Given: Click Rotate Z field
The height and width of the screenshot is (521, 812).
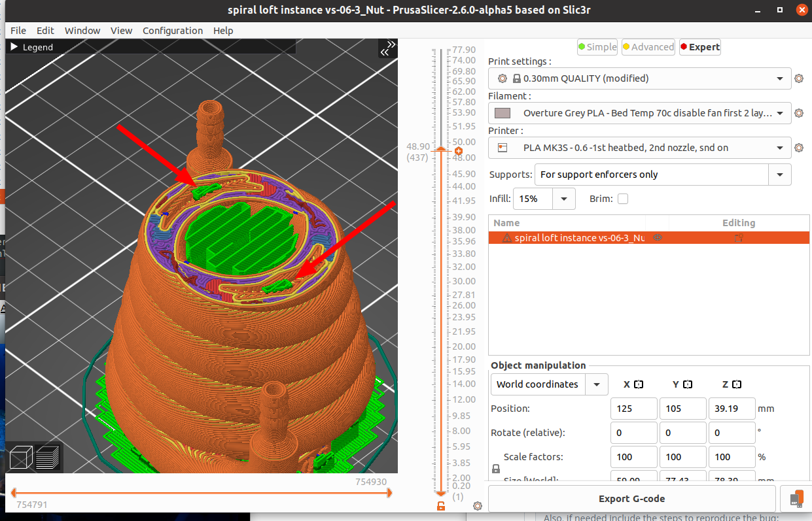Looking at the screenshot, I should tap(732, 433).
